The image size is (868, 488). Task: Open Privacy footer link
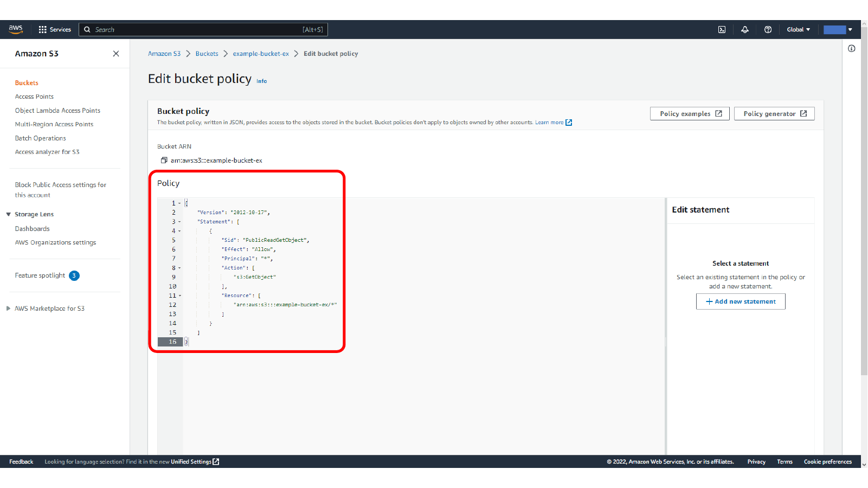coord(756,462)
